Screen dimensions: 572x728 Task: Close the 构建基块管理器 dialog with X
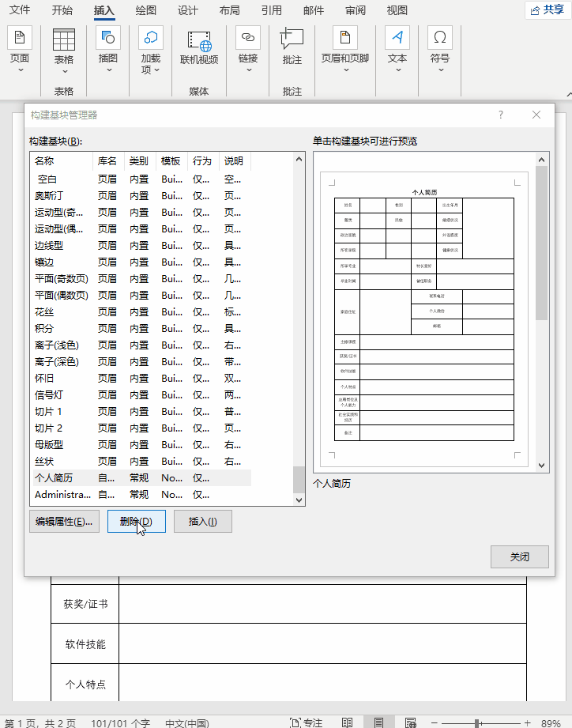point(536,115)
